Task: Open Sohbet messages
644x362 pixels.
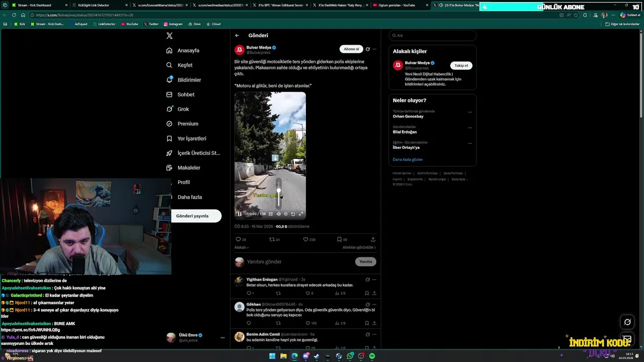Action: 181,95
